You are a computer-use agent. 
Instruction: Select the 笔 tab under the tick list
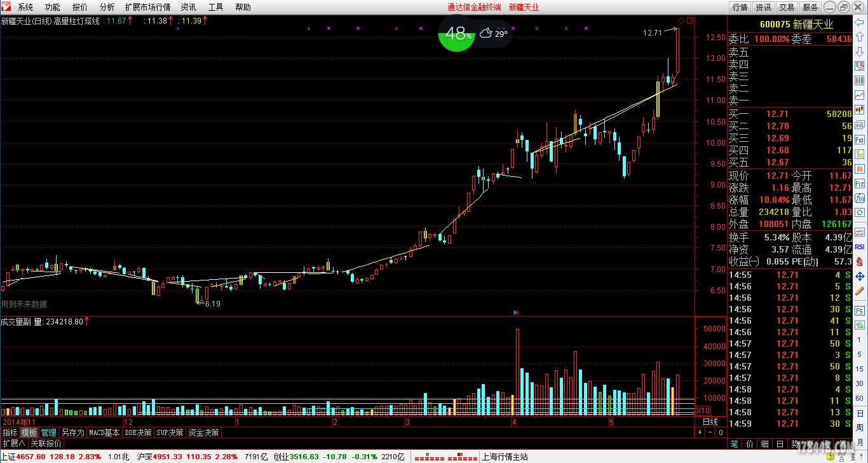coord(735,443)
